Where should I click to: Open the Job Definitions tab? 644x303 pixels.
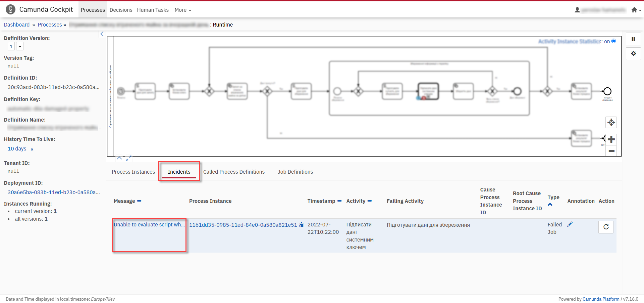(295, 172)
